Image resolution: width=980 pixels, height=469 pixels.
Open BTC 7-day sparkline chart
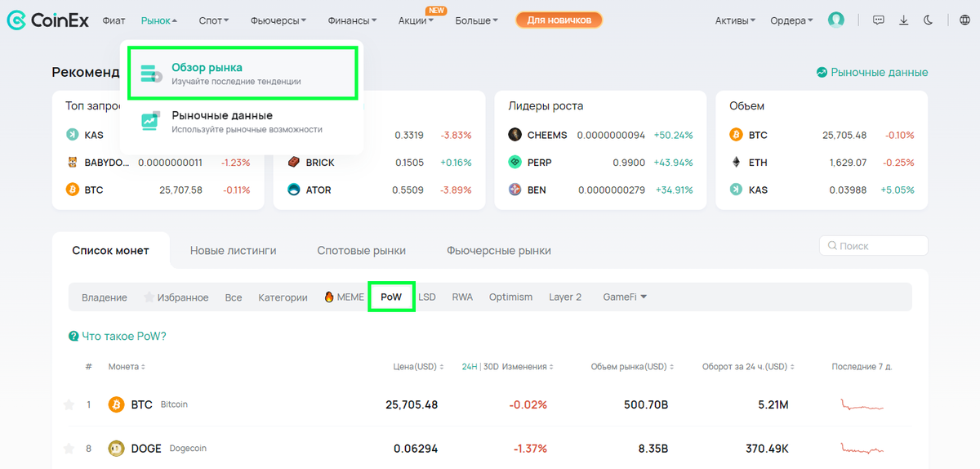click(862, 404)
